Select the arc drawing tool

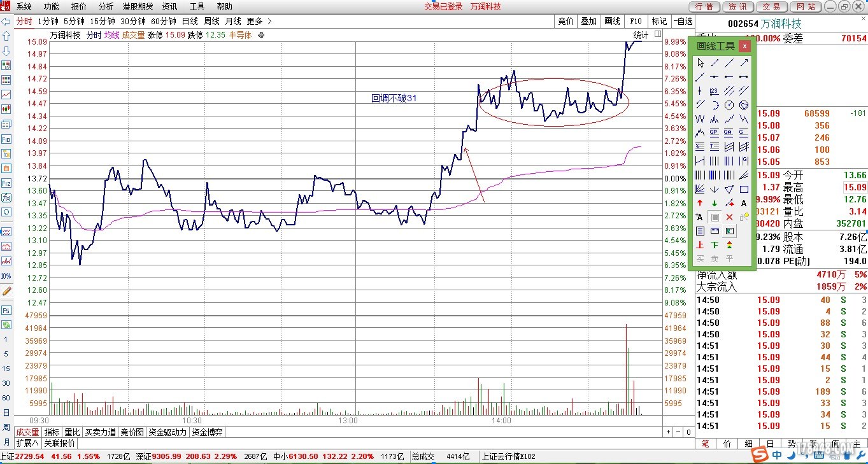tap(715, 105)
